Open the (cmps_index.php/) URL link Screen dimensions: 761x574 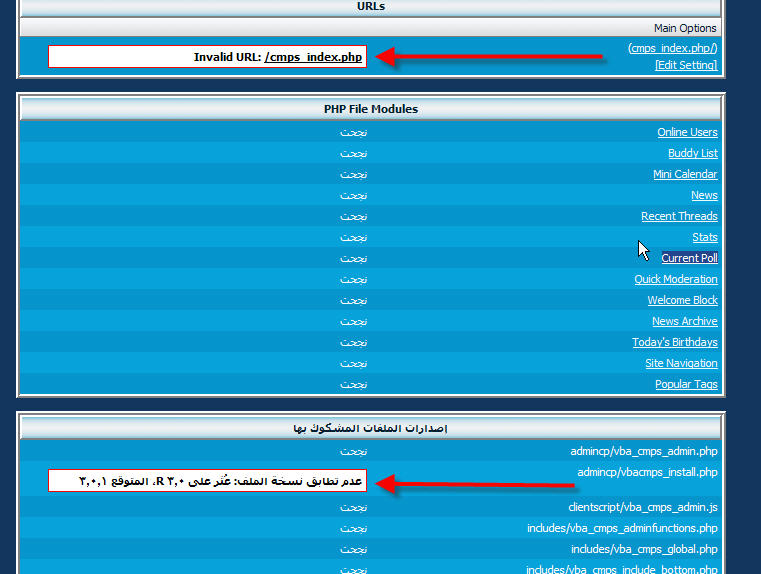672,48
